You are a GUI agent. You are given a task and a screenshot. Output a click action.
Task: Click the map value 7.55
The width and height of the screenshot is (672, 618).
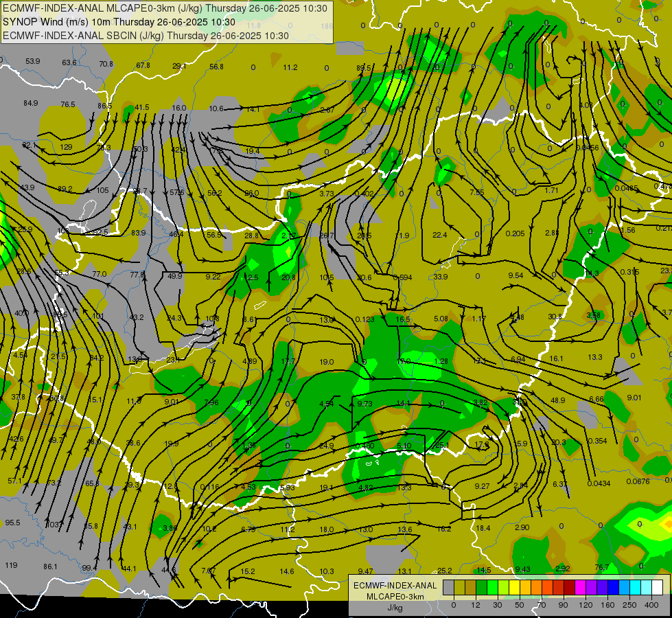(x=477, y=192)
